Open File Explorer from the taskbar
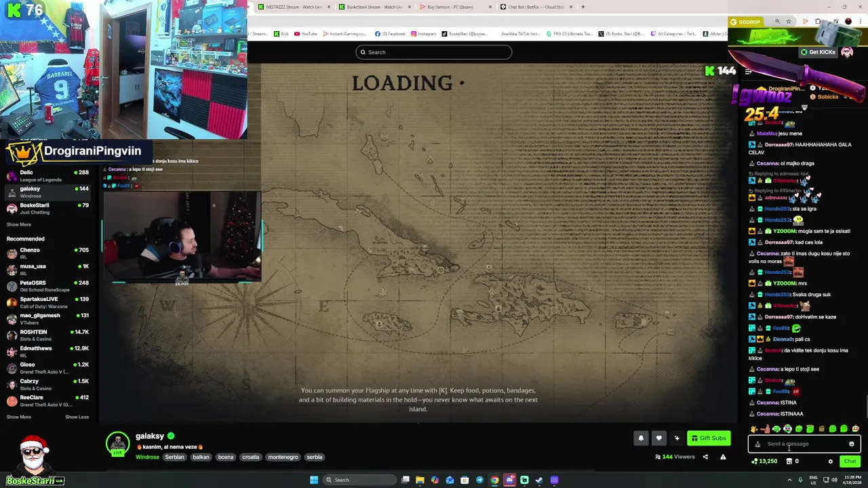 [420, 480]
